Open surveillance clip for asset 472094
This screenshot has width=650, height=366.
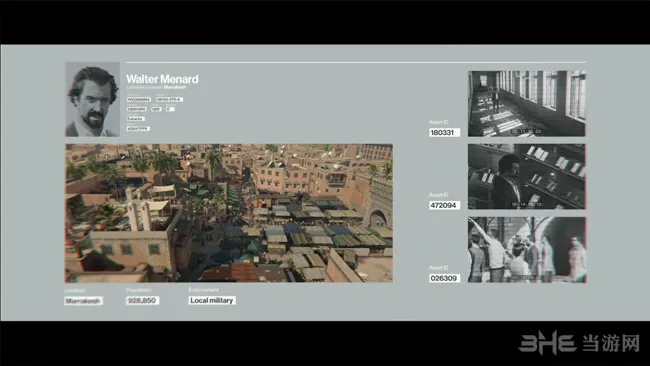pyautogui.click(x=527, y=177)
